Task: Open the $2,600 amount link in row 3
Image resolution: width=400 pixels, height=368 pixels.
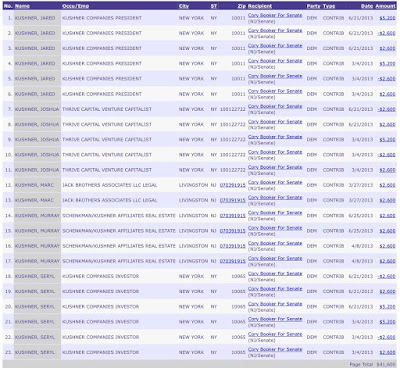Action: pyautogui.click(x=387, y=48)
